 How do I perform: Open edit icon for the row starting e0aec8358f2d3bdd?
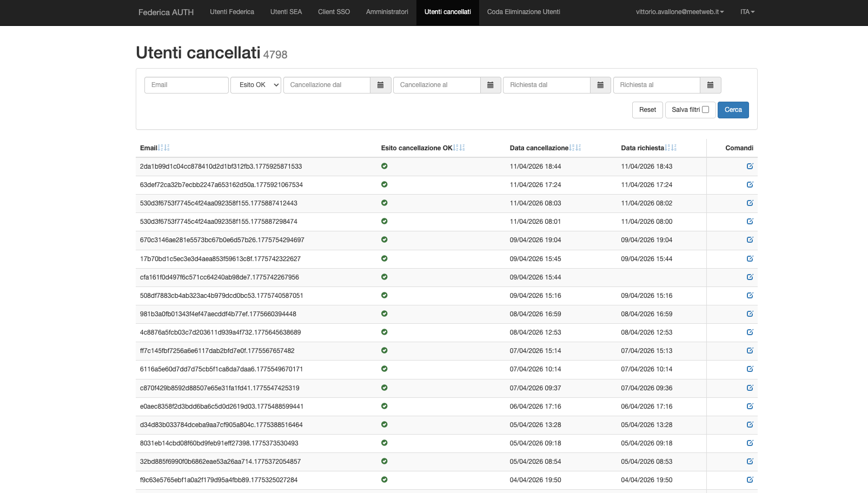750,407
